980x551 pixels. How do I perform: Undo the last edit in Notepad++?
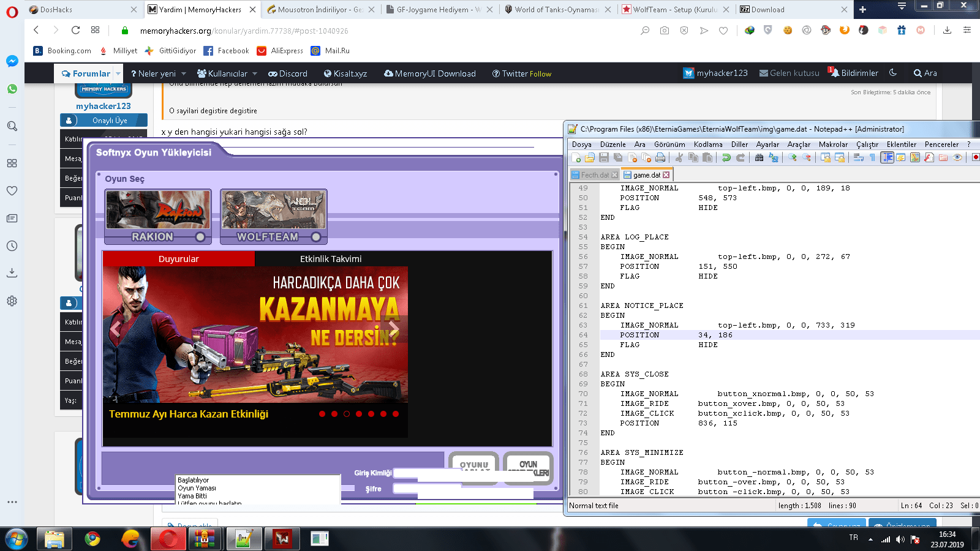[x=726, y=158]
